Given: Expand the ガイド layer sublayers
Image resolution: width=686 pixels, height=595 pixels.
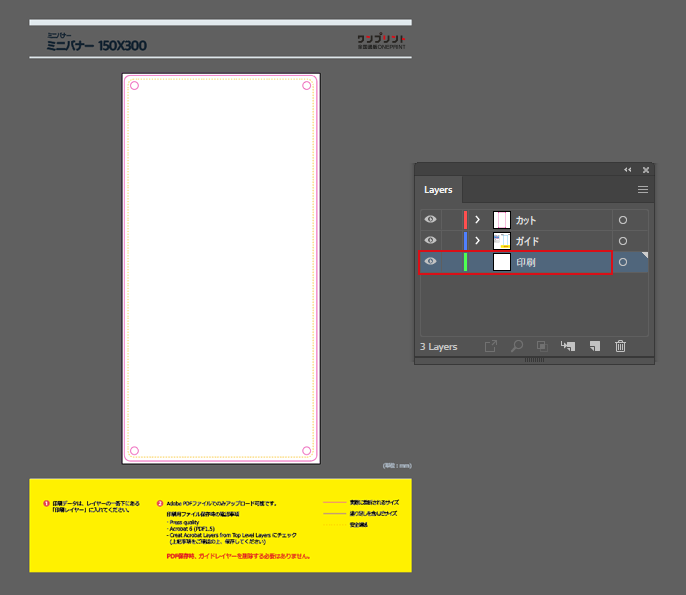Looking at the screenshot, I should 478,241.
